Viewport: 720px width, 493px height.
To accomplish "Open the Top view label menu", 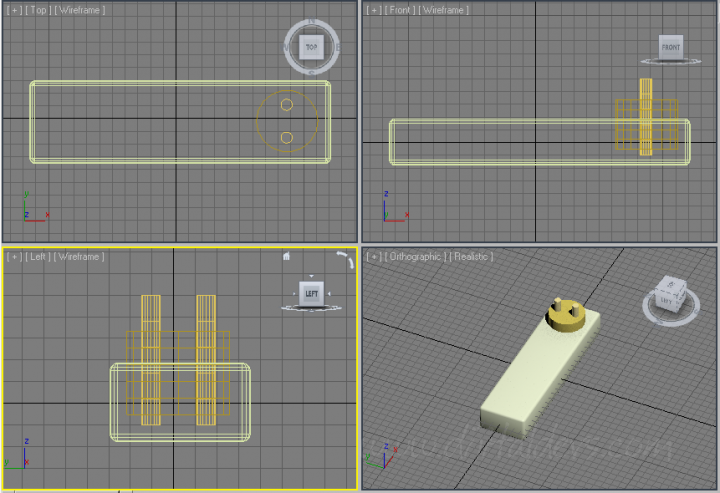I will click(39, 10).
